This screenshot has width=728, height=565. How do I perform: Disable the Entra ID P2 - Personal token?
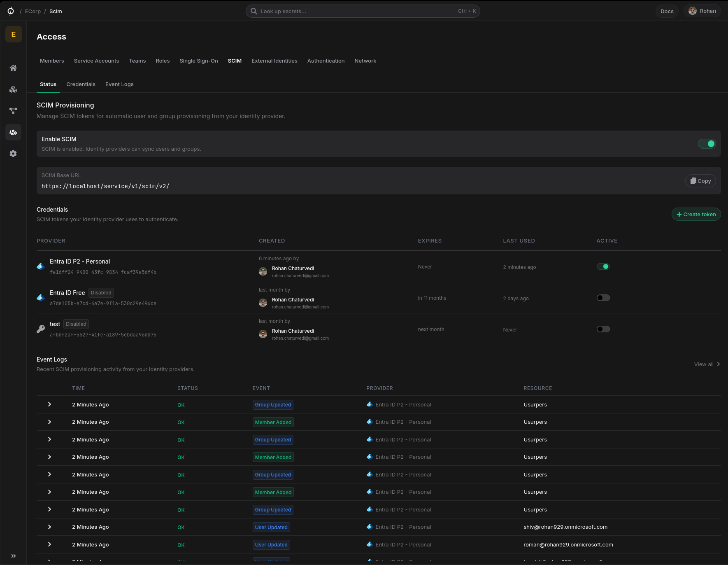click(603, 266)
